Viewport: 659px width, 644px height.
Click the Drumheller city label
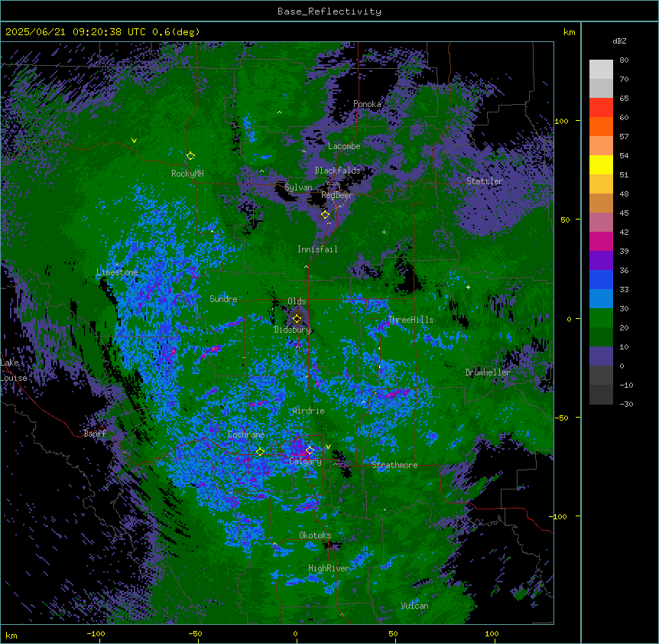tap(488, 372)
